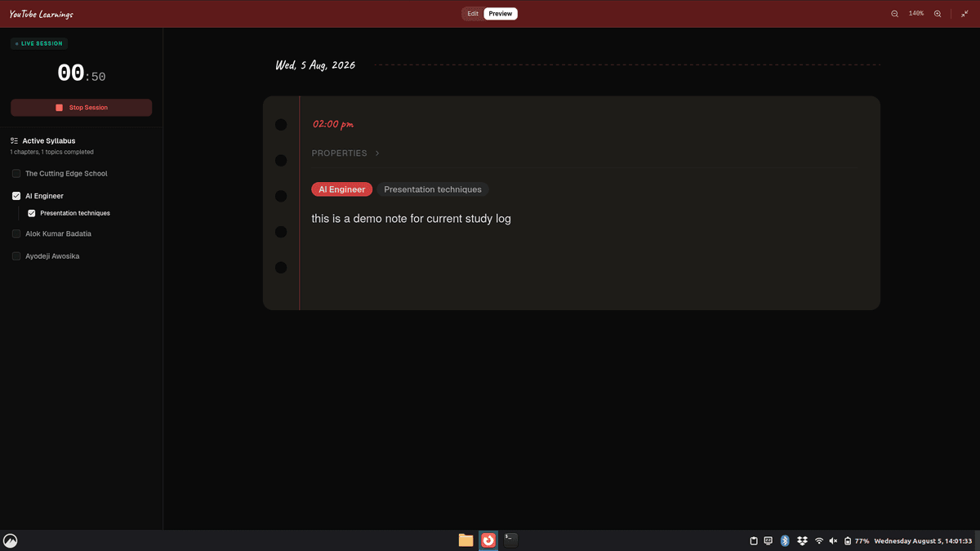Screen dimensions: 980x551
Task: Open the taskbar date and time clock
Action: [x=923, y=541]
